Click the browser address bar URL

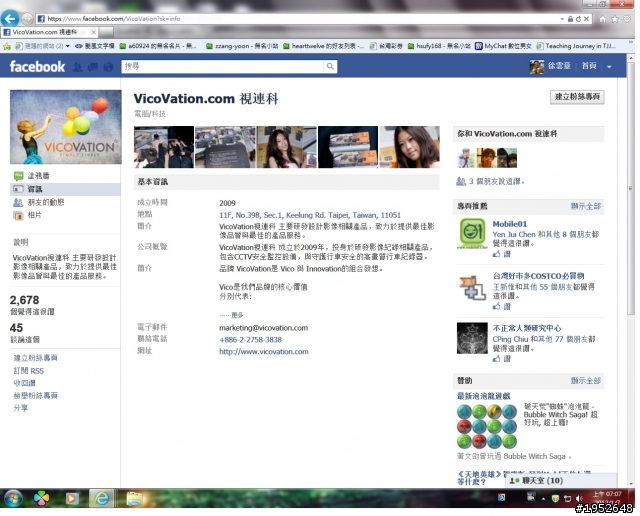point(113,19)
